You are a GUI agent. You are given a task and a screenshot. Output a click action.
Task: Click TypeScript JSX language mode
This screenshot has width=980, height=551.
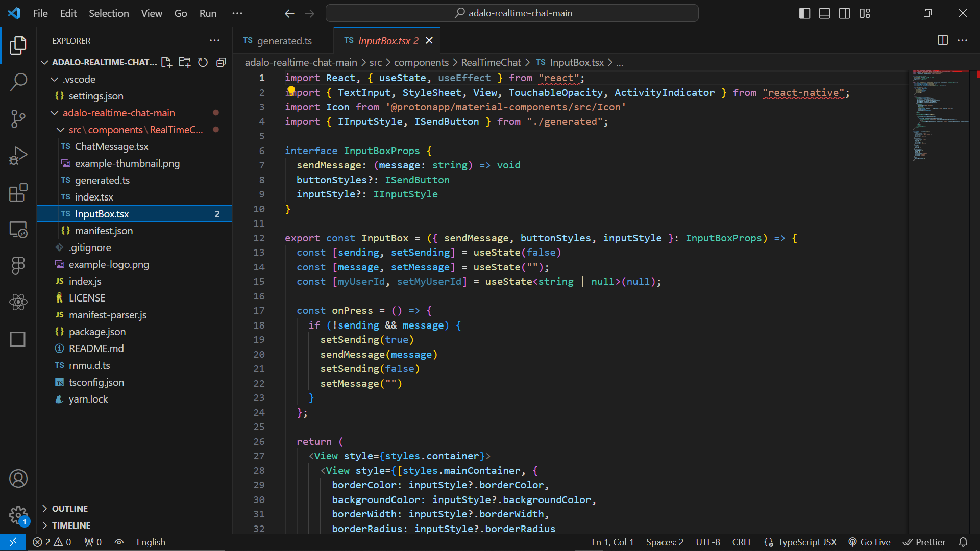tap(806, 542)
